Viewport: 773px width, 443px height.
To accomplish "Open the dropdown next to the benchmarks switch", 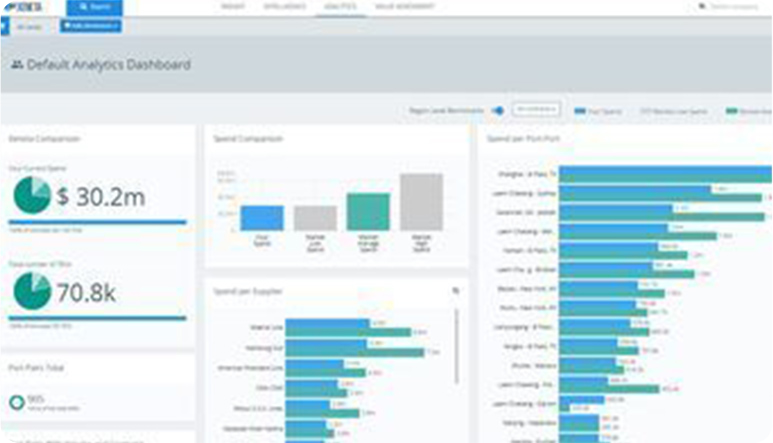I will (x=536, y=109).
